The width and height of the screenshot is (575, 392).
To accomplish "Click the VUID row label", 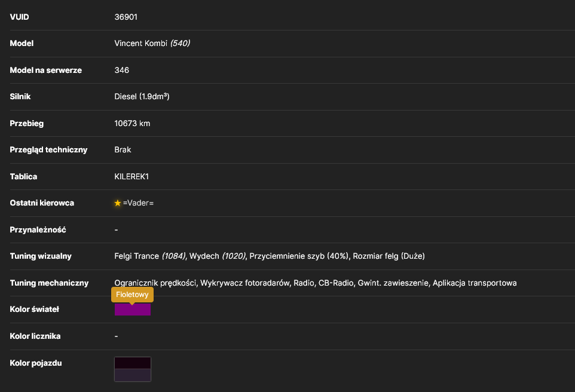I will tap(20, 17).
